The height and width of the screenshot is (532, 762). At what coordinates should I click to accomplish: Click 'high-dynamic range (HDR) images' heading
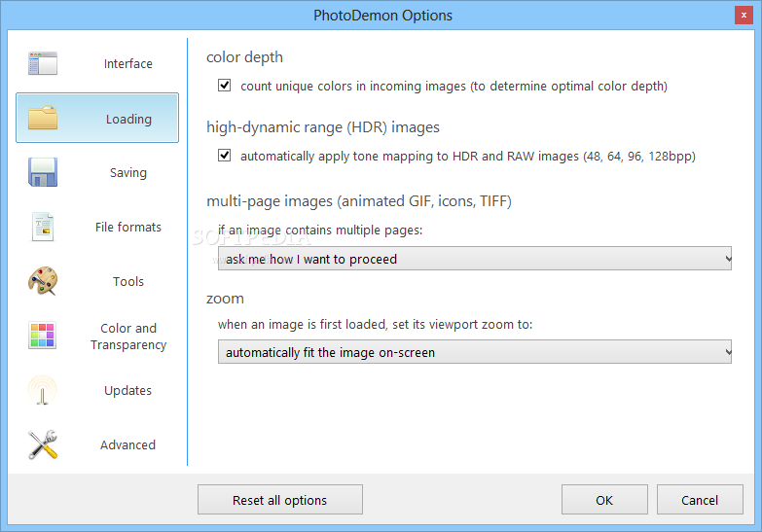tap(323, 126)
